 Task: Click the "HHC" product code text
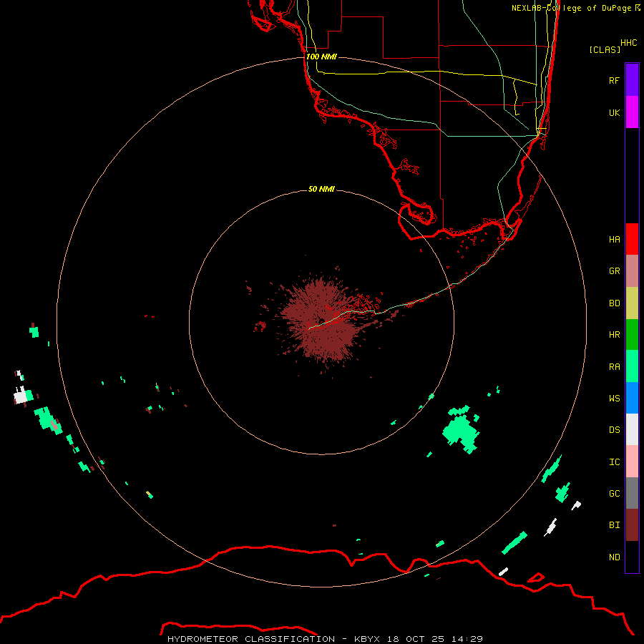coord(628,43)
